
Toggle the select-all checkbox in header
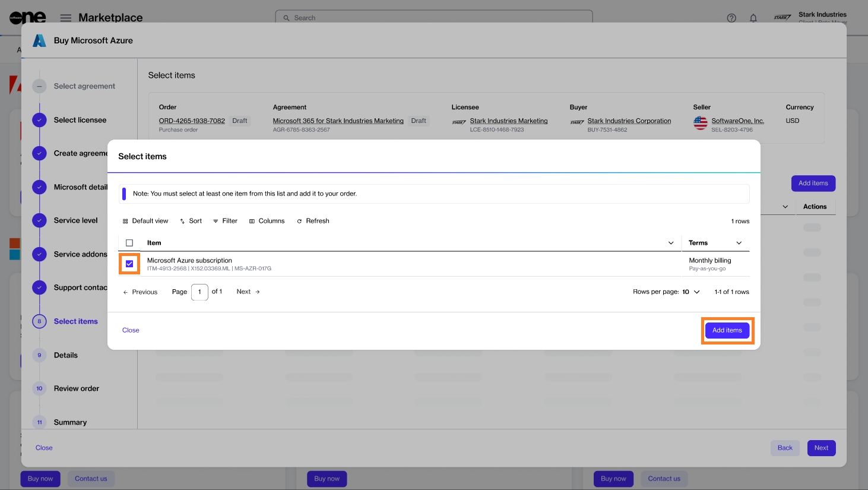point(129,243)
